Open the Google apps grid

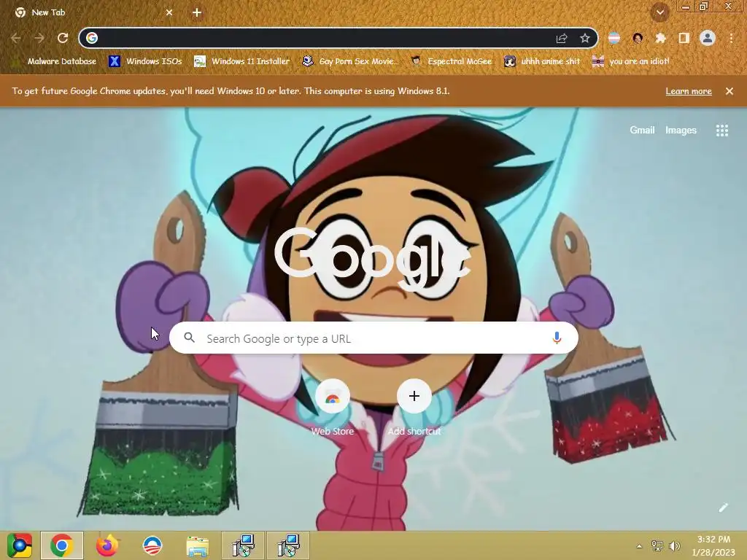[x=722, y=131]
